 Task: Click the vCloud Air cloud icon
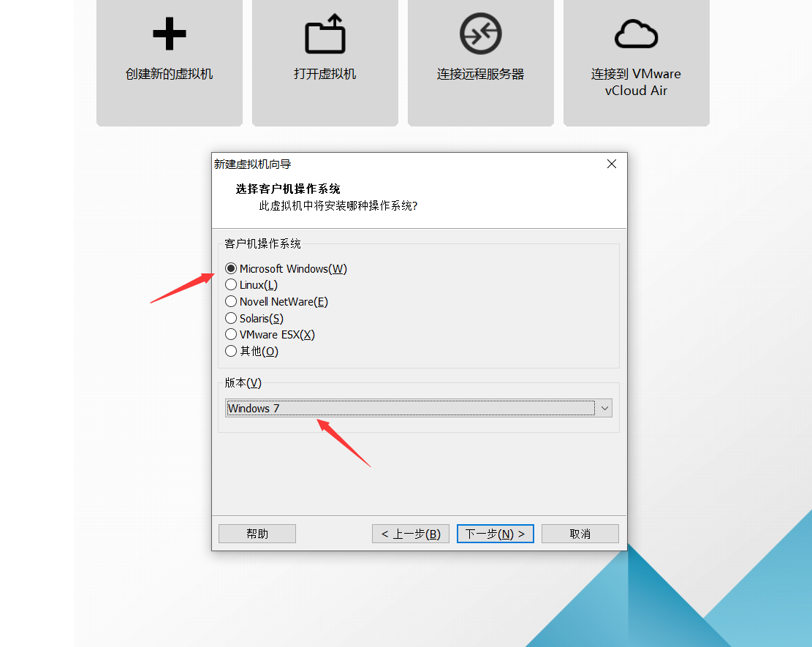click(636, 34)
